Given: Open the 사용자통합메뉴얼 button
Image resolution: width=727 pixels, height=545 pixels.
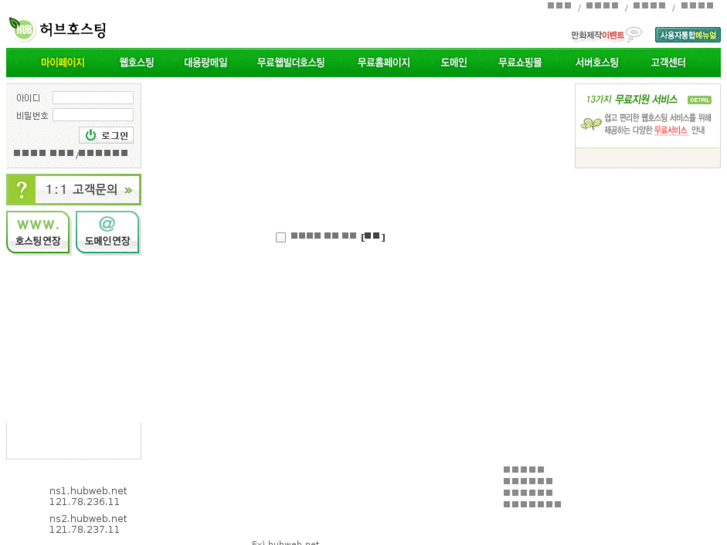Looking at the screenshot, I should point(688,35).
